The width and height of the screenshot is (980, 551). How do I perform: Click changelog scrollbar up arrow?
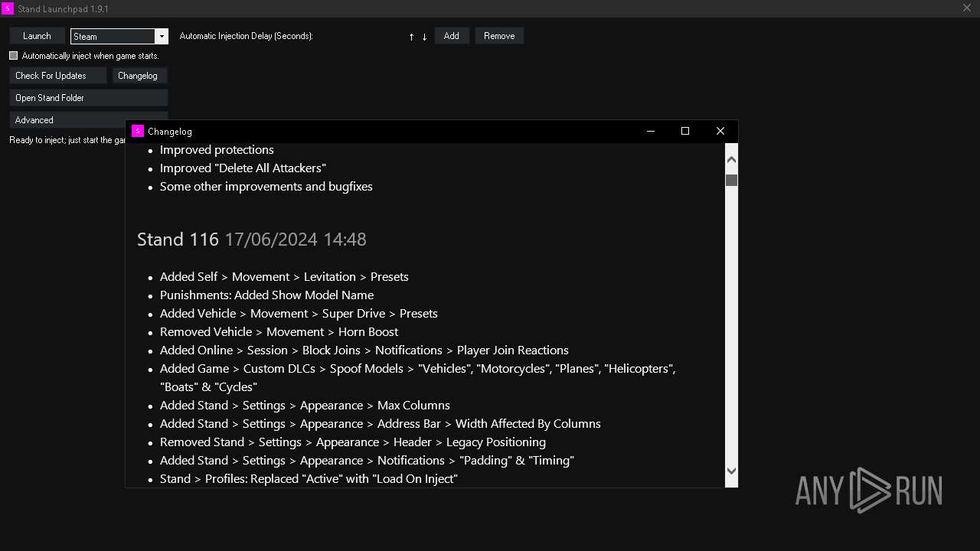[731, 159]
